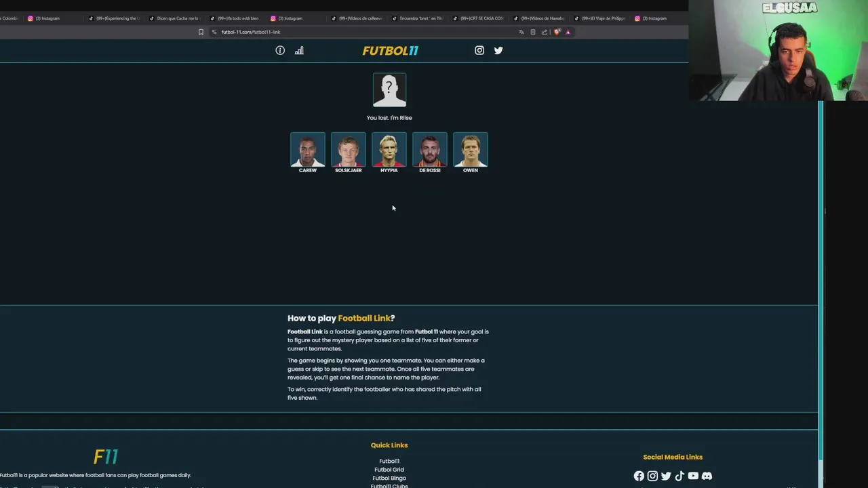Select the De Rossi player card
868x488 pixels.
430,152
